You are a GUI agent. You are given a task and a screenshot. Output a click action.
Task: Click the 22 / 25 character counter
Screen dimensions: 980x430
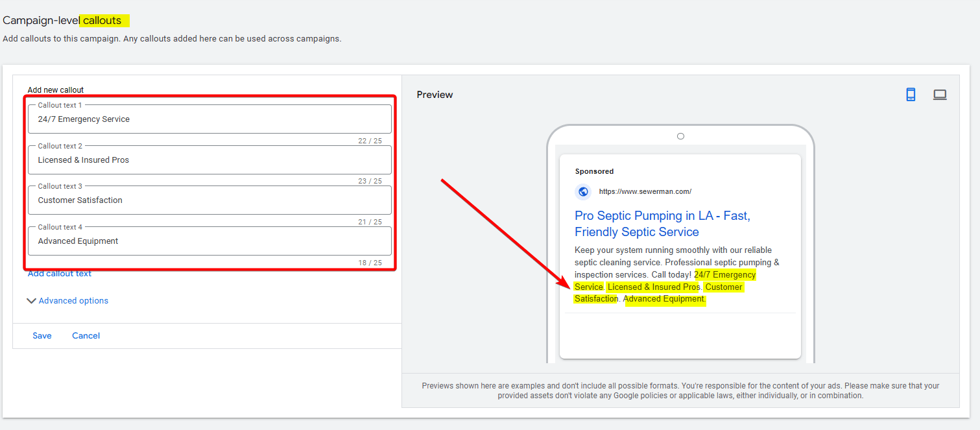click(x=370, y=141)
